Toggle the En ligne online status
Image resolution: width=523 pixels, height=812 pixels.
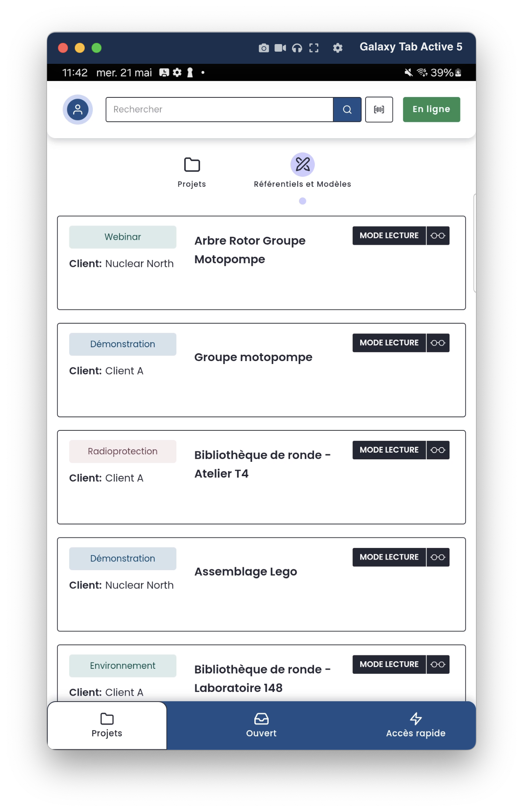(x=431, y=110)
